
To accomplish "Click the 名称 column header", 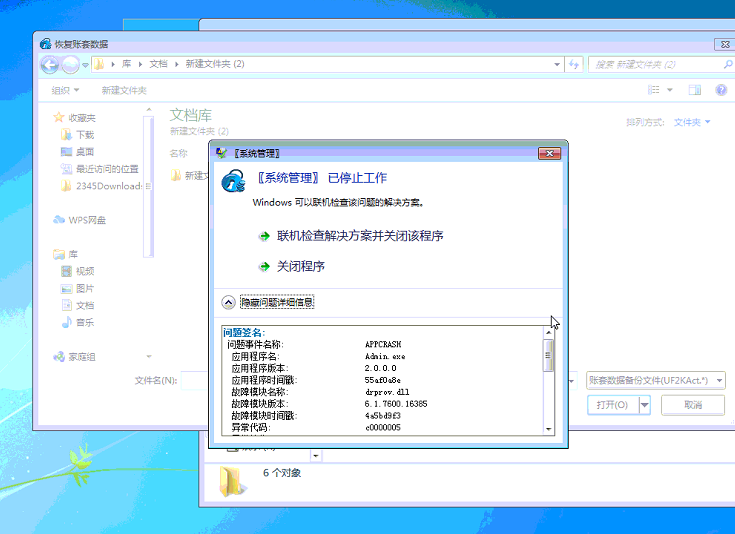I will tap(179, 153).
